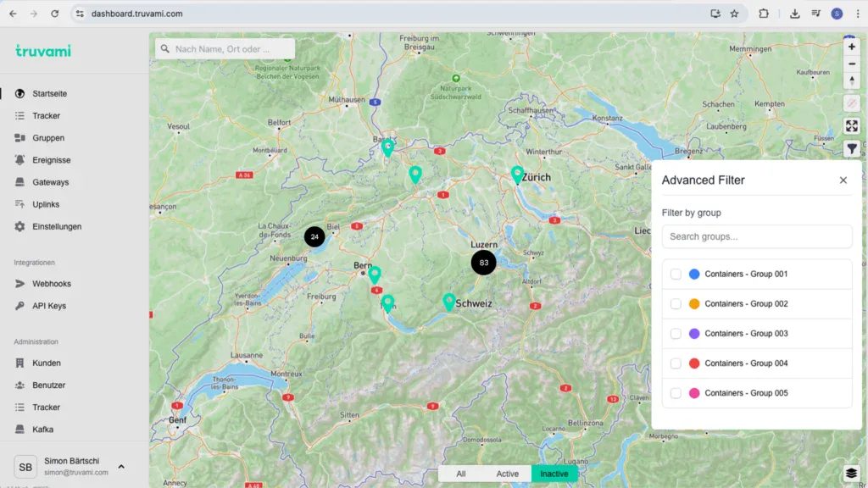Zoom in on the map
This screenshot has width=868, height=488.
click(x=852, y=47)
